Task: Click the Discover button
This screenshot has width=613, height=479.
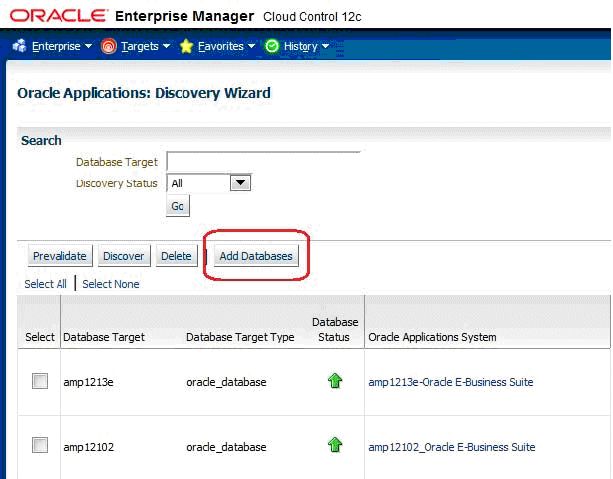Action: point(124,256)
